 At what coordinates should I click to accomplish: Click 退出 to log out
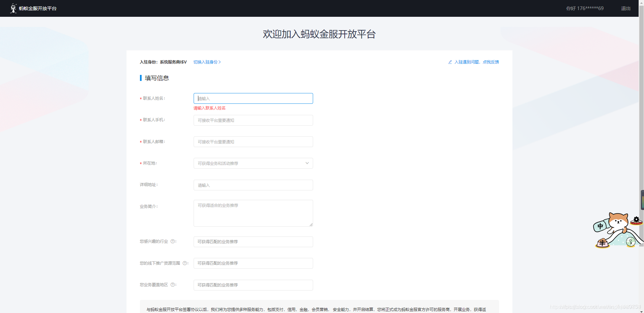point(626,8)
